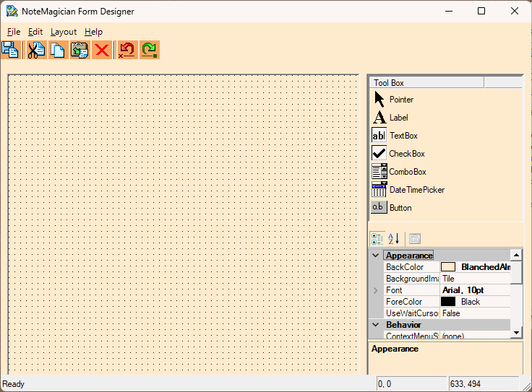This screenshot has width=532, height=392.
Task: Click the red X Delete icon
Action: [102, 50]
